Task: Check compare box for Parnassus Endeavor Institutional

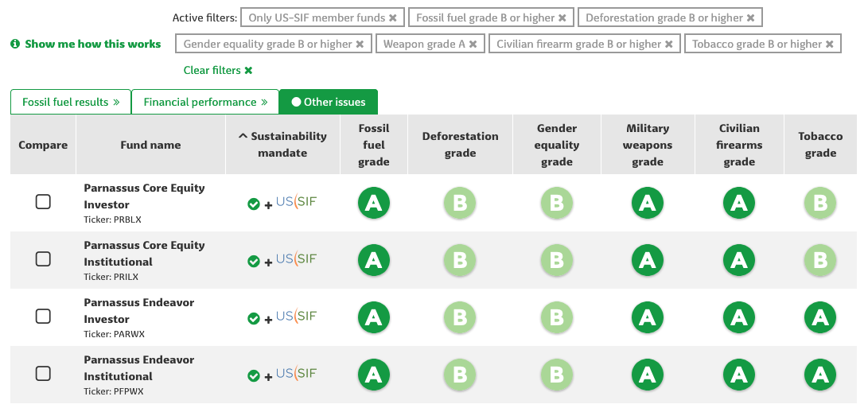Action: click(43, 373)
